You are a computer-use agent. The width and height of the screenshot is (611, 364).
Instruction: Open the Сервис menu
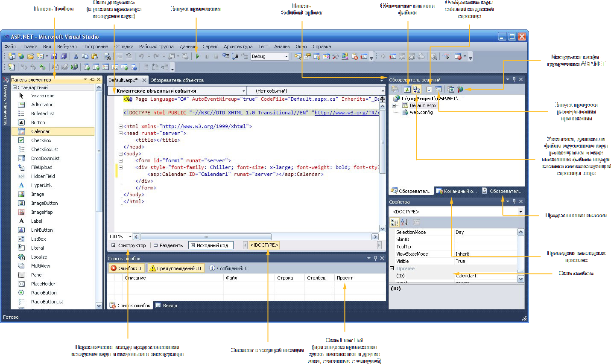(x=210, y=47)
